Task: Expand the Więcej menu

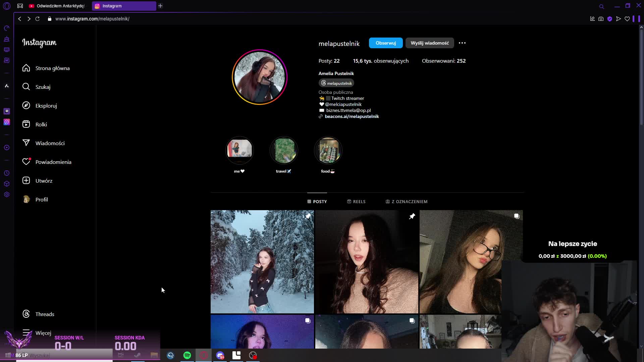Action: [x=37, y=333]
